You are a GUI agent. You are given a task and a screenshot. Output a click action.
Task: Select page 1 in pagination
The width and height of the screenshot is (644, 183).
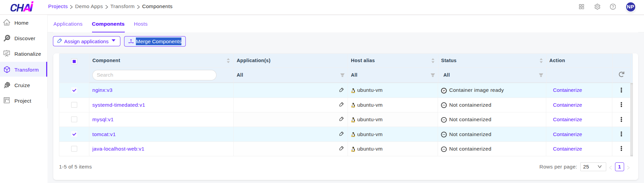coord(619,167)
